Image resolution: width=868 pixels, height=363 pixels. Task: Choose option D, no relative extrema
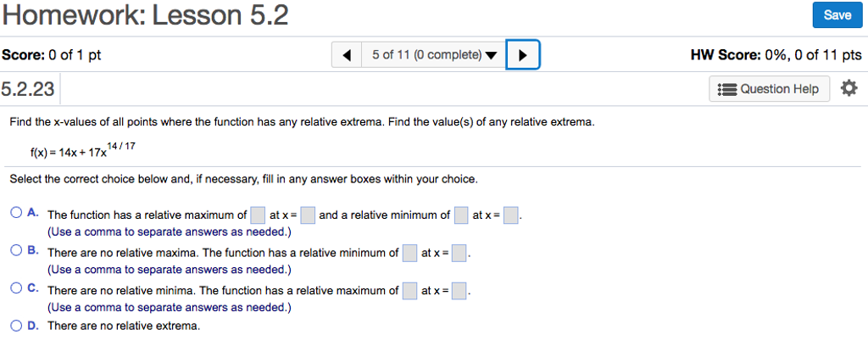16,325
